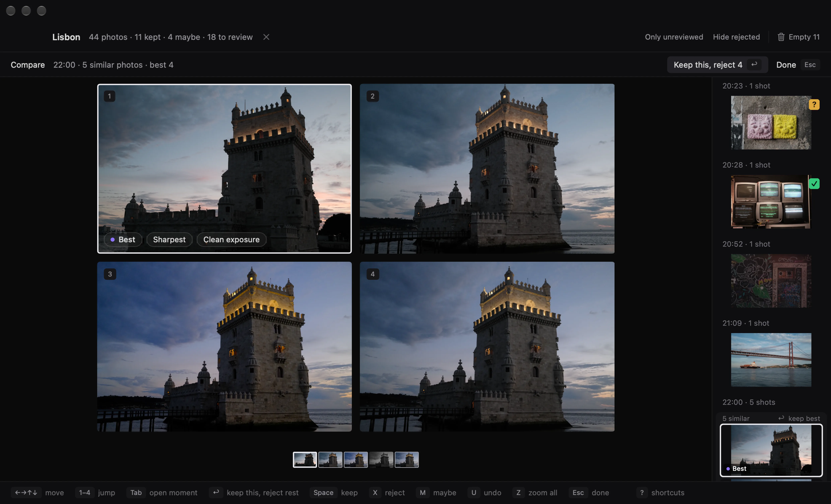
Task: Select the 22:00 Best tower thumbnail in sidebar
Action: pos(771,450)
